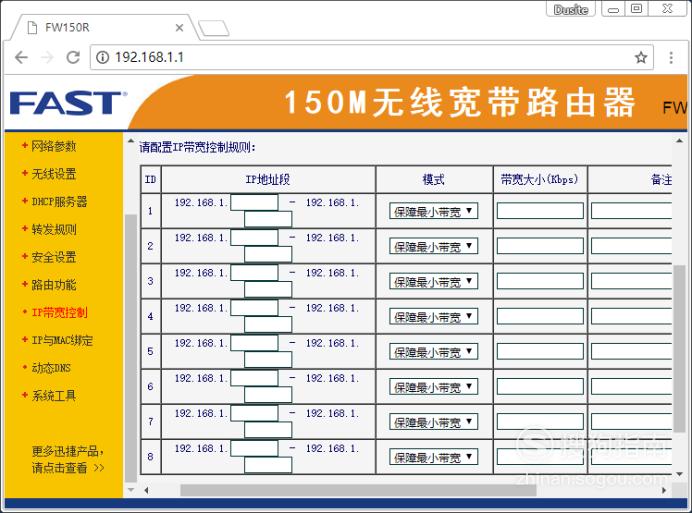Click bandwidth size field in row 2
This screenshot has height=513, width=692.
tap(540, 246)
